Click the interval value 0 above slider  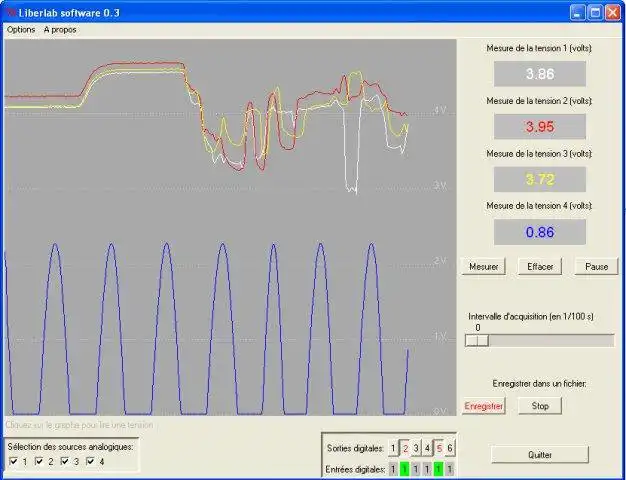[478, 328]
